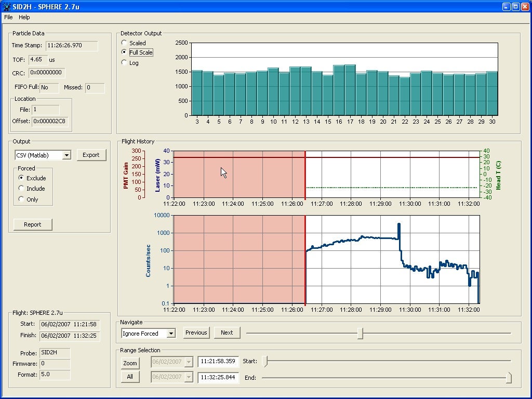Click the End range slider handle
532x399 pixels.
tap(509, 378)
